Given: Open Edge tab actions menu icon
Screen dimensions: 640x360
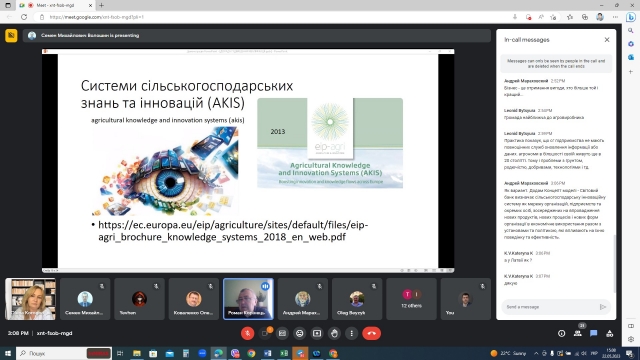Looking at the screenshot, I should 8,5.
